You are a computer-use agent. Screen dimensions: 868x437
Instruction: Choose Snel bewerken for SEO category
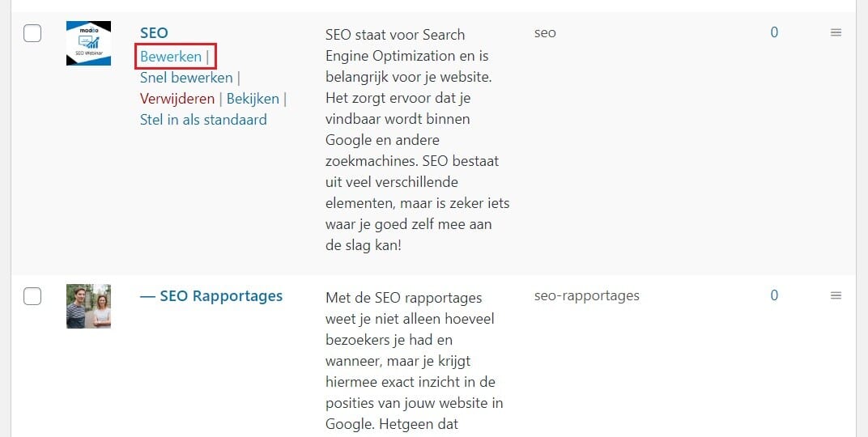point(186,78)
